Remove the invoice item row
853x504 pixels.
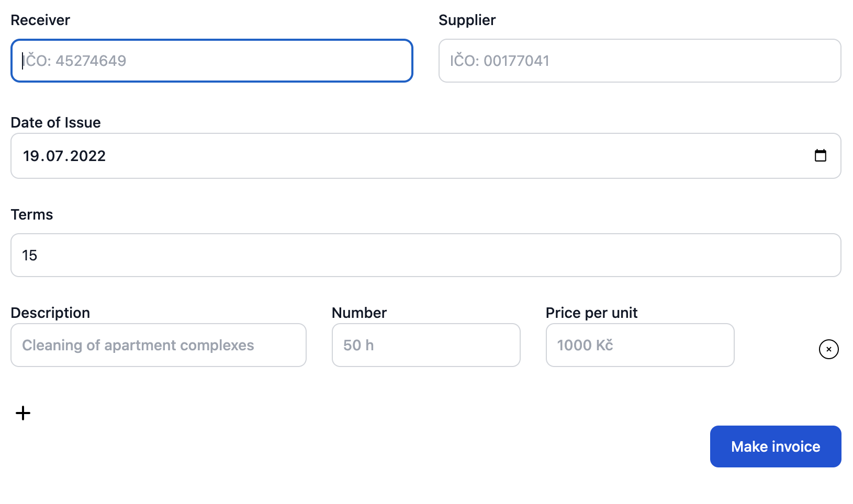[x=828, y=349]
